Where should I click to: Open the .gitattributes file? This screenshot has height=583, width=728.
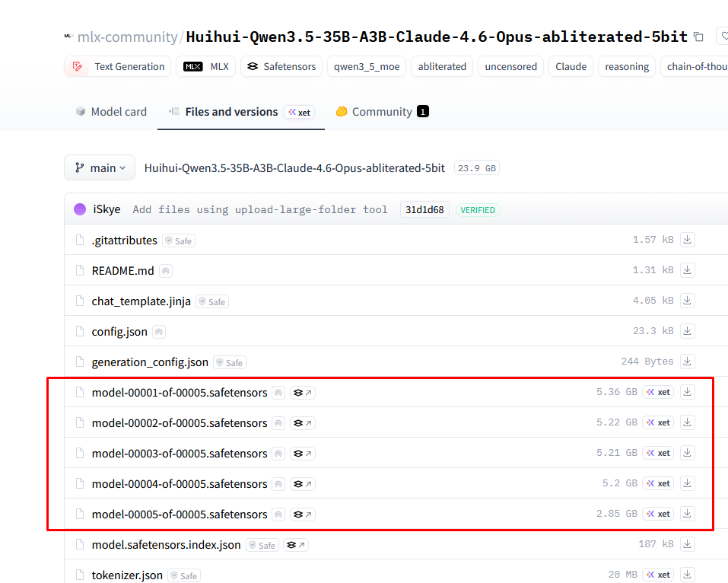(x=125, y=241)
